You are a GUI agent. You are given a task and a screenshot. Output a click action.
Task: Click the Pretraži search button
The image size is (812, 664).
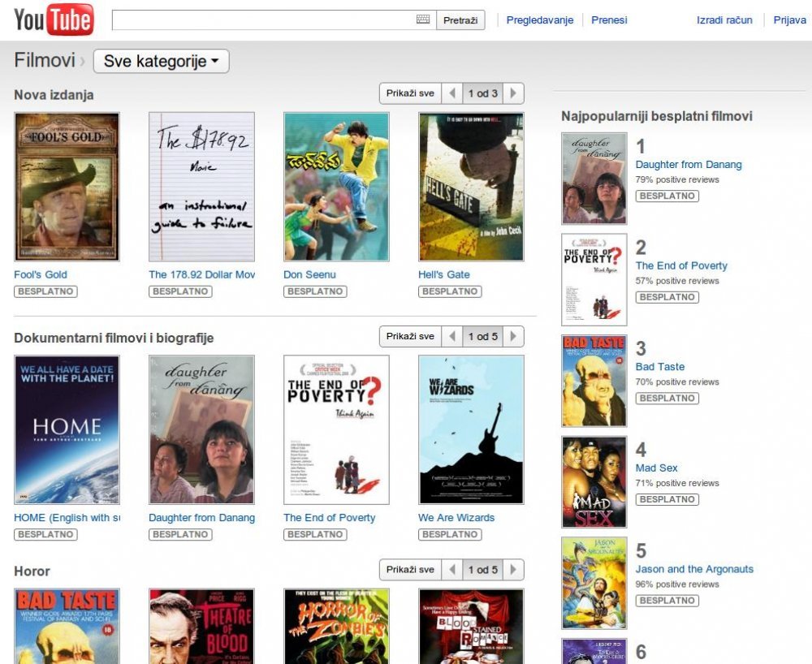[x=460, y=20]
